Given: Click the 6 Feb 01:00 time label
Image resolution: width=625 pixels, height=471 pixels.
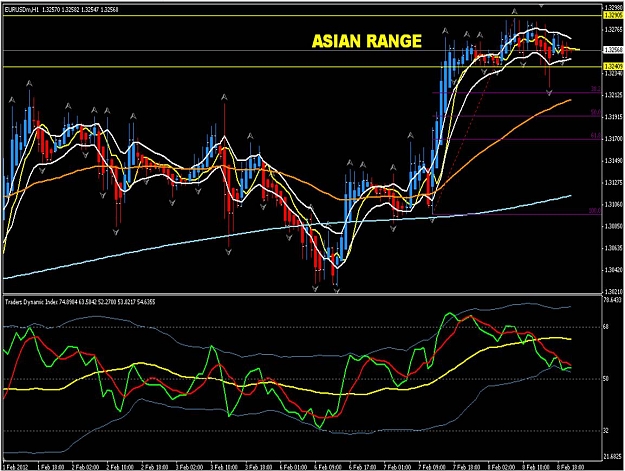Looking at the screenshot, I should [x=293, y=467].
